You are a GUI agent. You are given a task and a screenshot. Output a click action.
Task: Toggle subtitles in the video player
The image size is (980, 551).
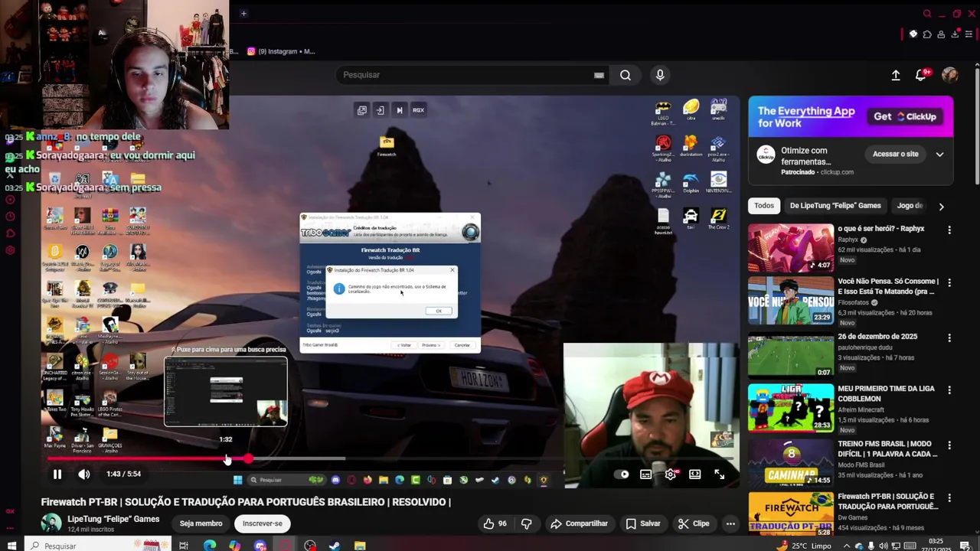(x=646, y=474)
